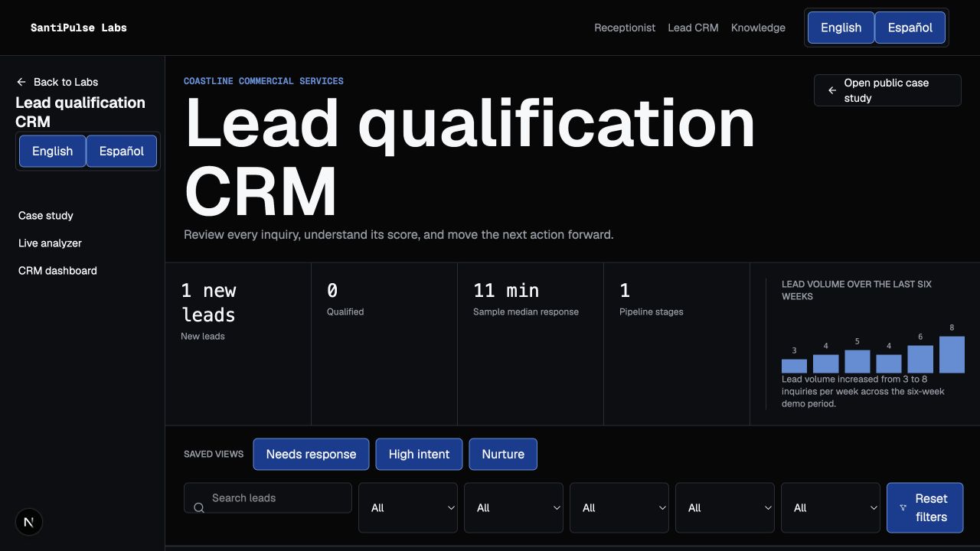The height and width of the screenshot is (551, 980).
Task: Click the back arrow beside Back to Labs
Action: 21,82
